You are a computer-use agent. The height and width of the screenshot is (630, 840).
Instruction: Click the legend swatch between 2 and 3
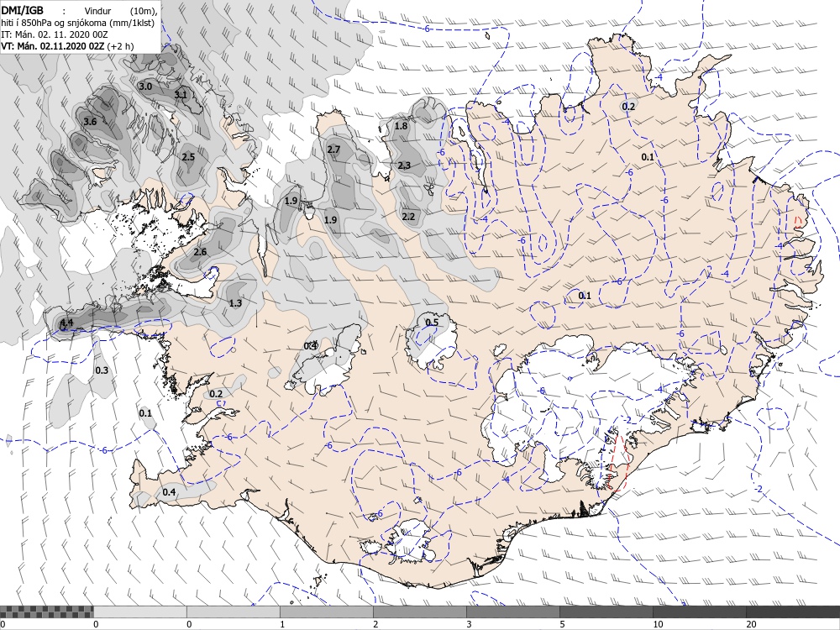click(419, 612)
